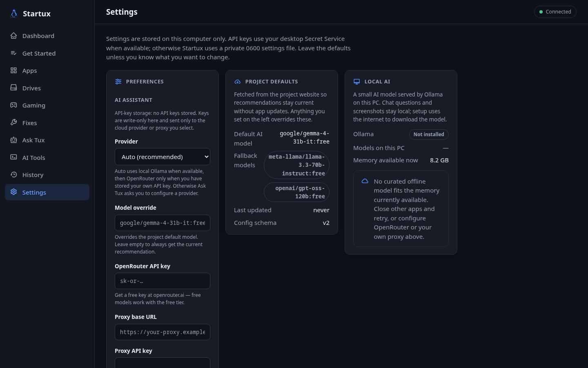Click the Project Defaults cloud icon
This screenshot has height=368, width=588.
coord(237,81)
